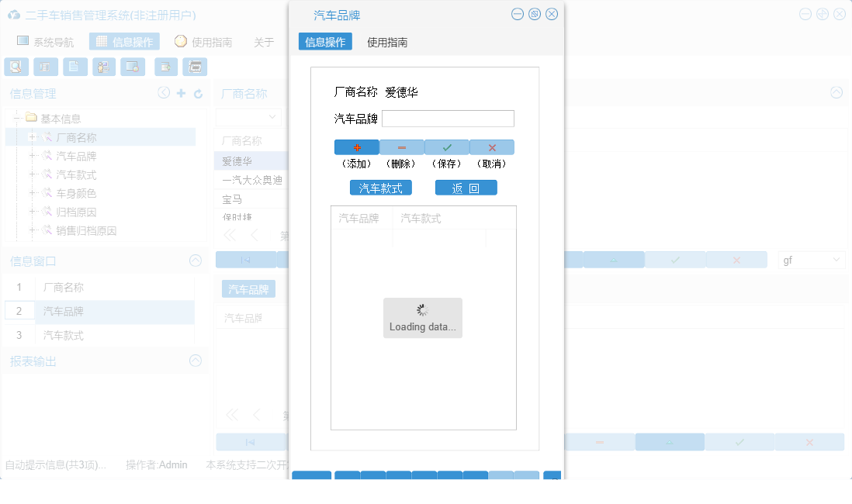Collapse the 报表输出 panel
The height and width of the screenshot is (504, 852).
pyautogui.click(x=196, y=361)
